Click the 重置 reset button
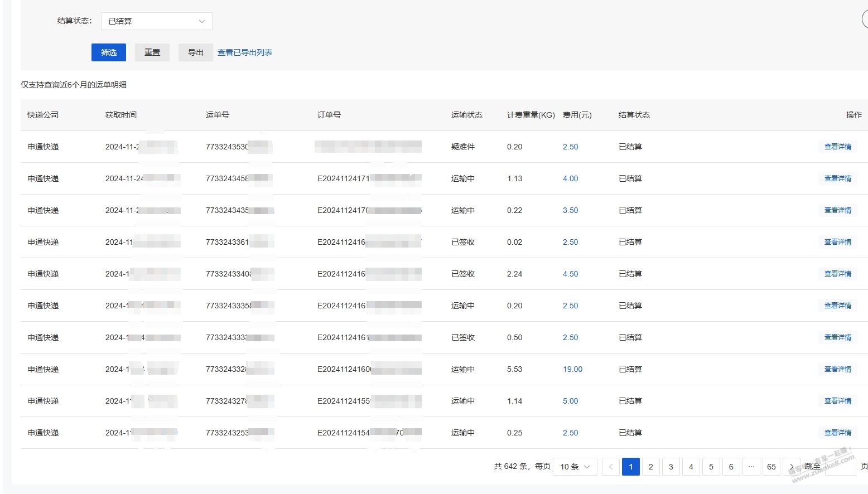868x494 pixels. 152,52
